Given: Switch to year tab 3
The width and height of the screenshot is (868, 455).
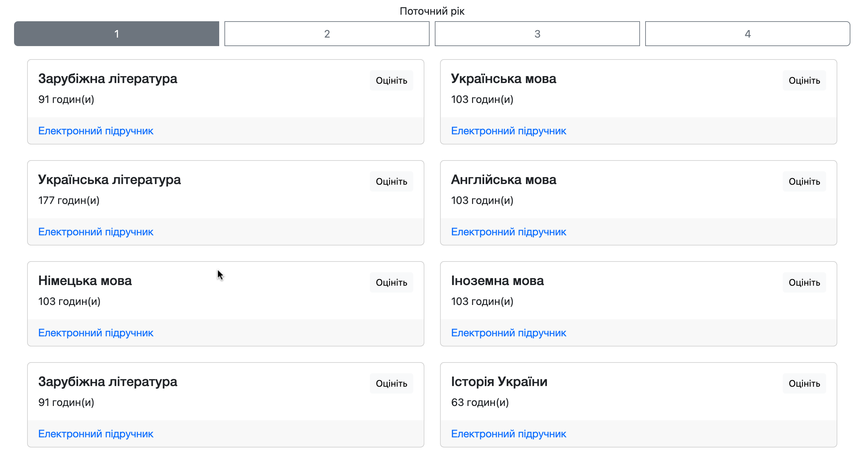Looking at the screenshot, I should 537,34.
